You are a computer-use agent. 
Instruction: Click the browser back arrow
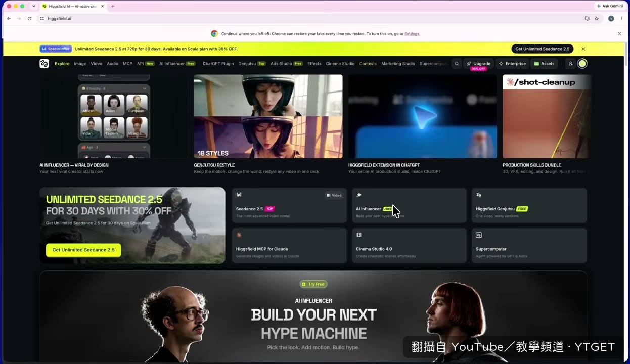click(x=9, y=19)
